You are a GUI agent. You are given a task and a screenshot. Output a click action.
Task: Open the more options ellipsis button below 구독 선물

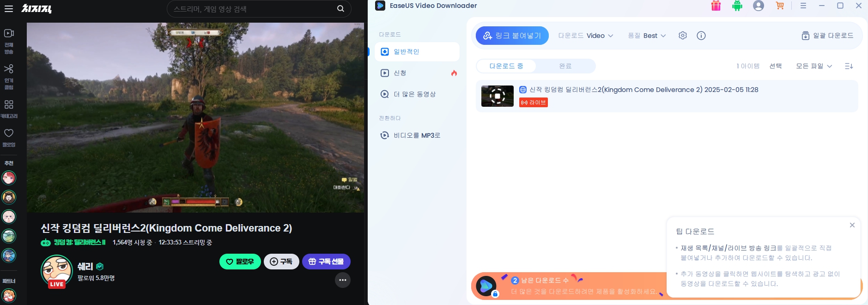click(343, 280)
